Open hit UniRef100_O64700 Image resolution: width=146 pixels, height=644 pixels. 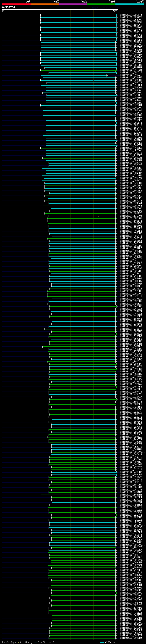[x=131, y=20]
